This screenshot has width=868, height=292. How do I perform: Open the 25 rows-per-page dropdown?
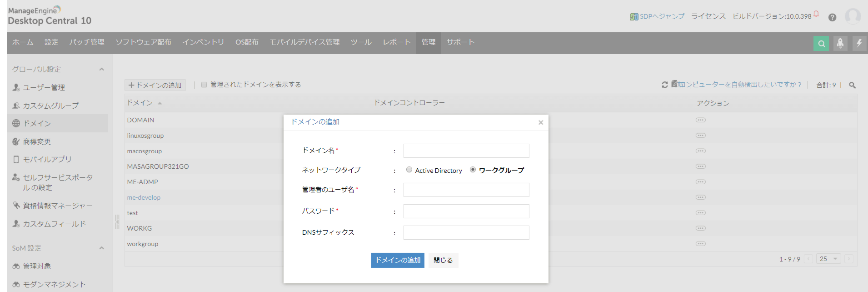(x=828, y=259)
